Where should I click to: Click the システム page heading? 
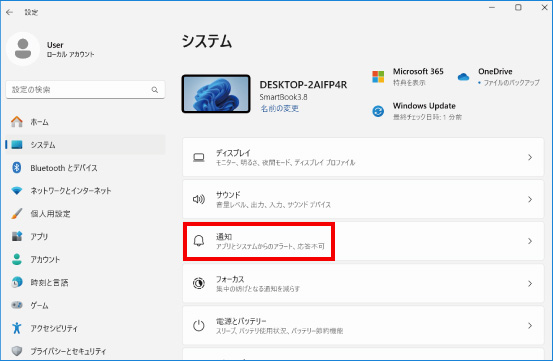(207, 41)
